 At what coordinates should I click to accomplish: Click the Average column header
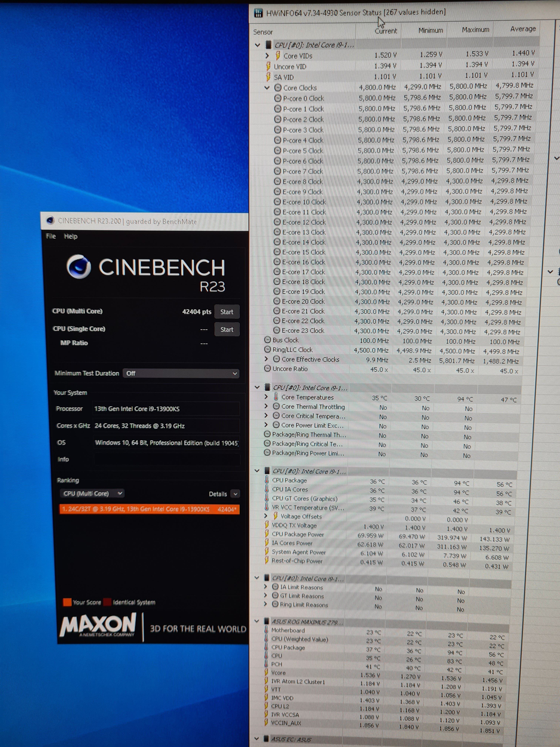tap(523, 29)
